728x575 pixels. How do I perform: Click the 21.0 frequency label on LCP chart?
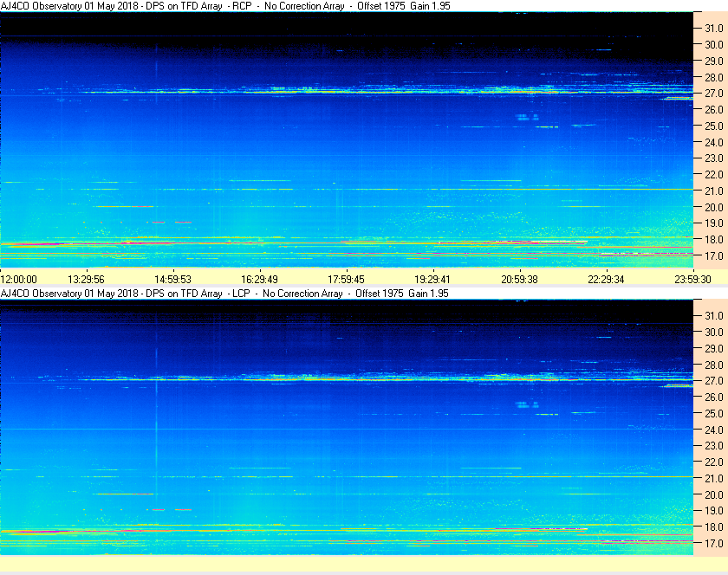pos(714,479)
